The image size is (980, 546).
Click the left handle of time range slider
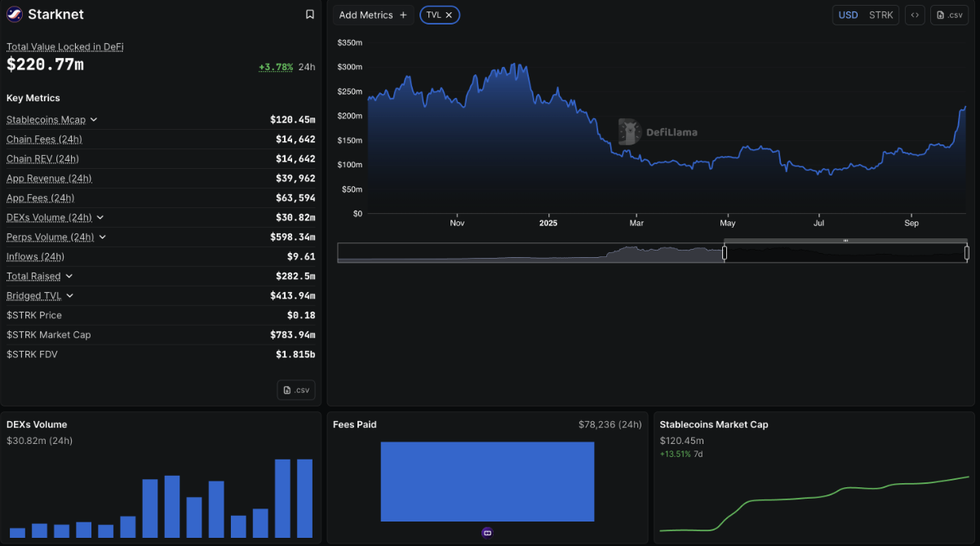point(724,253)
